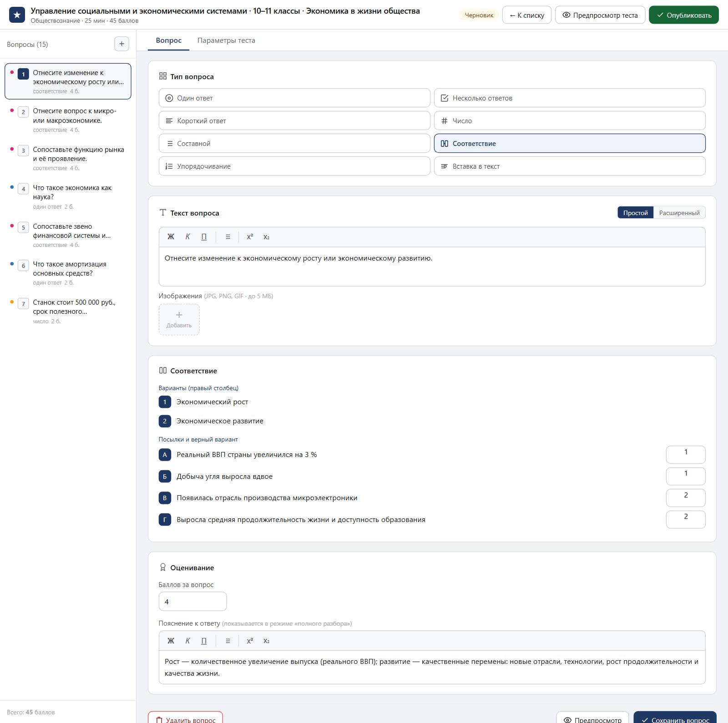Toggle italic in question text editor
This screenshot has height=723, width=728.
point(187,237)
